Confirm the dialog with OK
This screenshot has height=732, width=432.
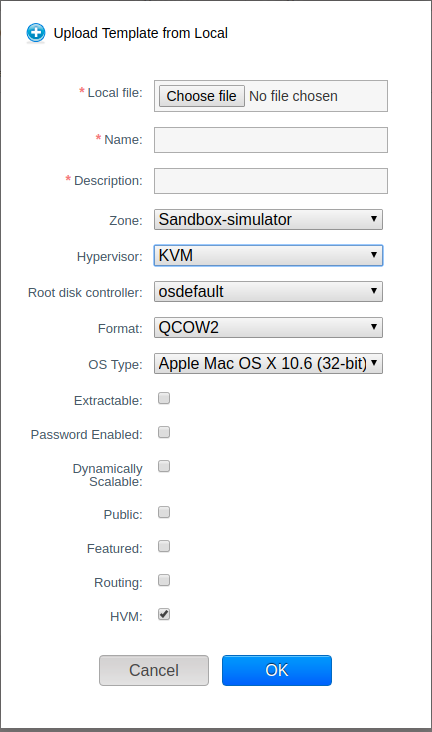click(x=277, y=670)
